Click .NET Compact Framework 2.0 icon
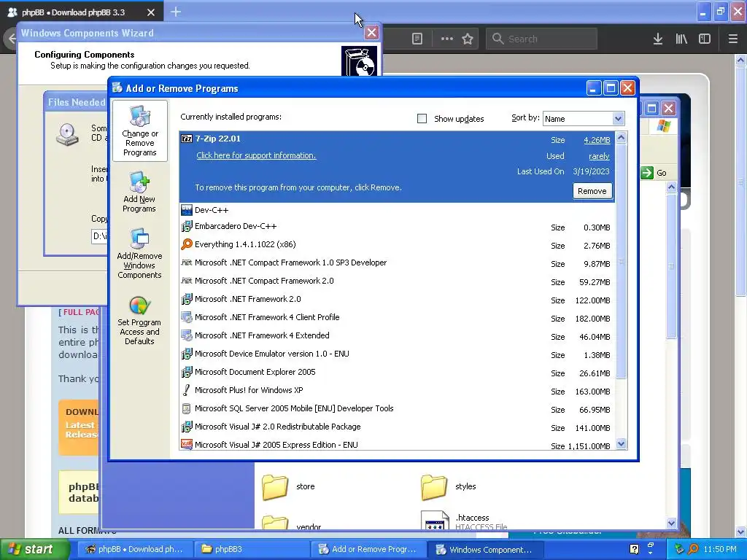The height and width of the screenshot is (560, 747). point(187,281)
